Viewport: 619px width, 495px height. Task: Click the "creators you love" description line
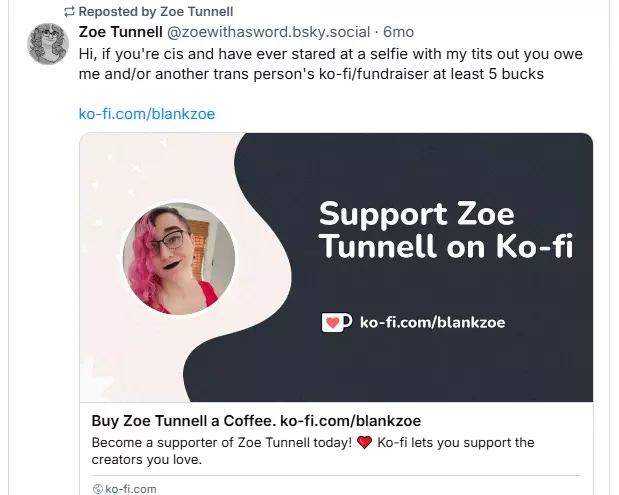pos(146,460)
